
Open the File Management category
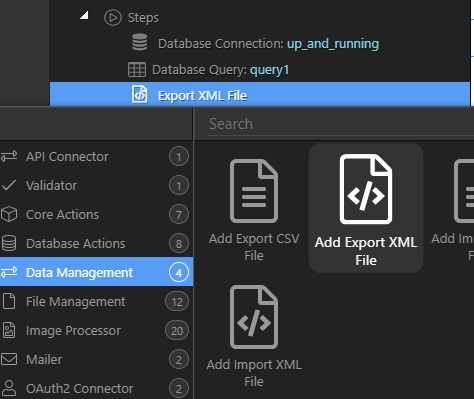96,301
